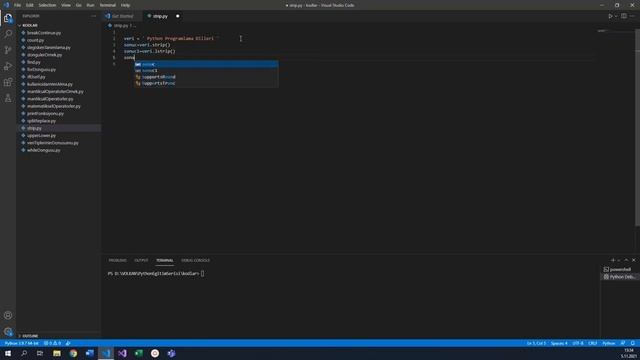Open the Extensions view
640x360 pixels.
pyautogui.click(x=8, y=82)
